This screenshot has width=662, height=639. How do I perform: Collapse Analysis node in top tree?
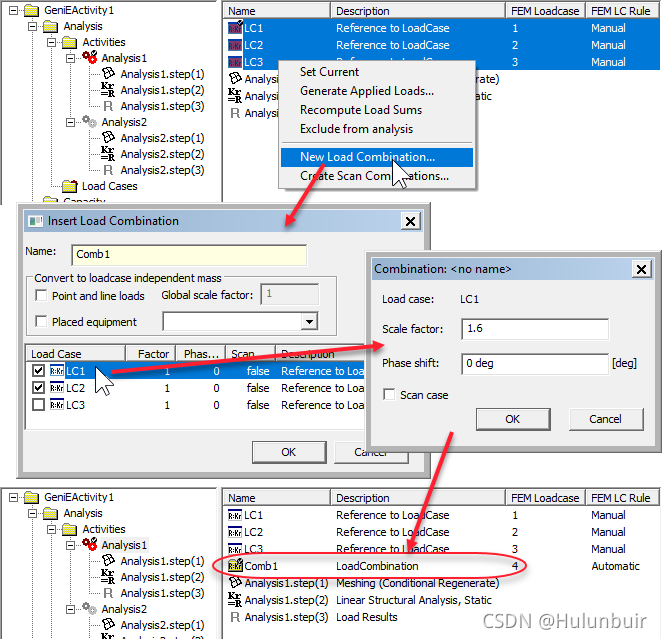click(33, 26)
